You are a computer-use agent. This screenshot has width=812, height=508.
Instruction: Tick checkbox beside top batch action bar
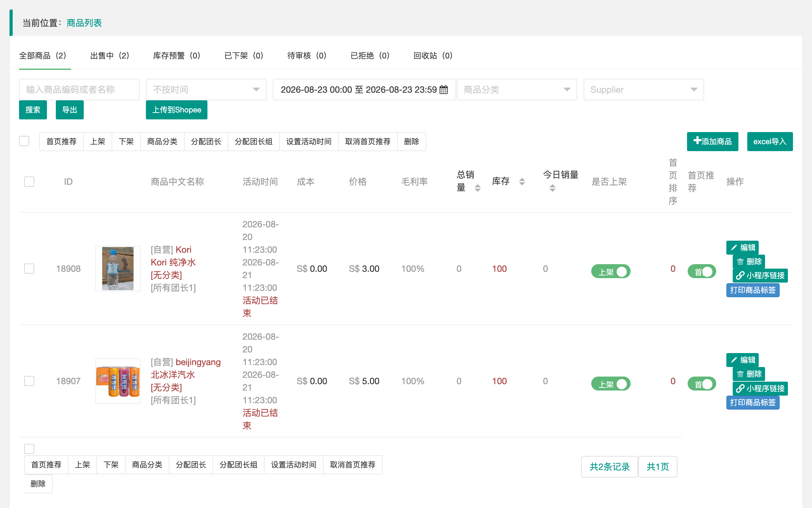[24, 141]
